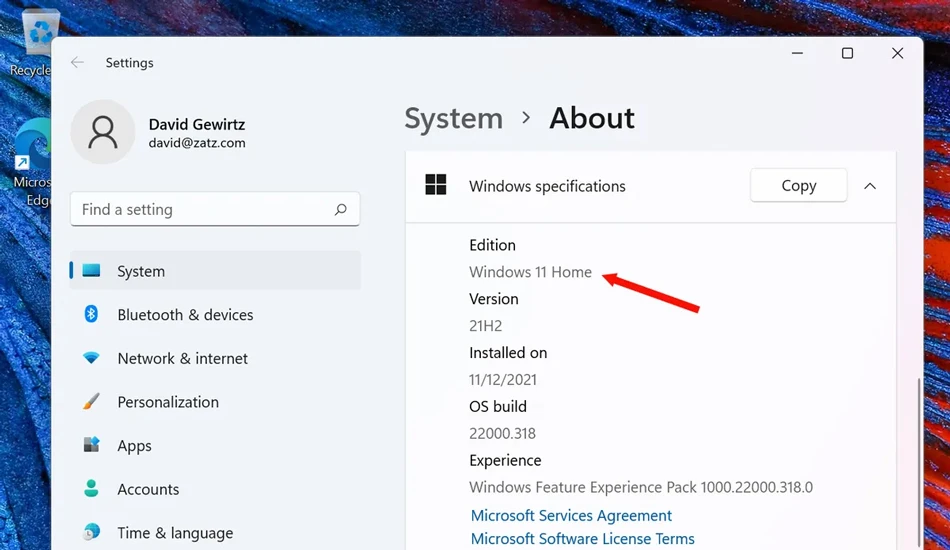Click the Personalization paintbrush icon
Image resolution: width=950 pixels, height=550 pixels.
coord(91,401)
